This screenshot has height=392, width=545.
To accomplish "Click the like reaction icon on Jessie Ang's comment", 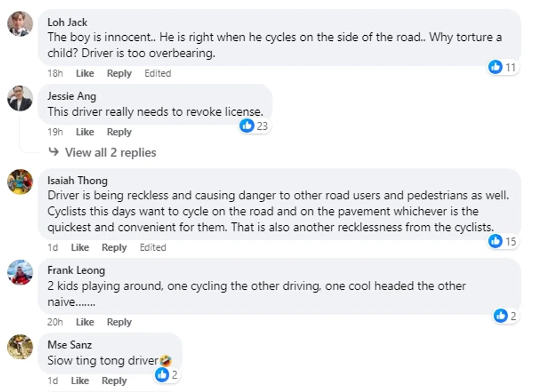I will [247, 125].
